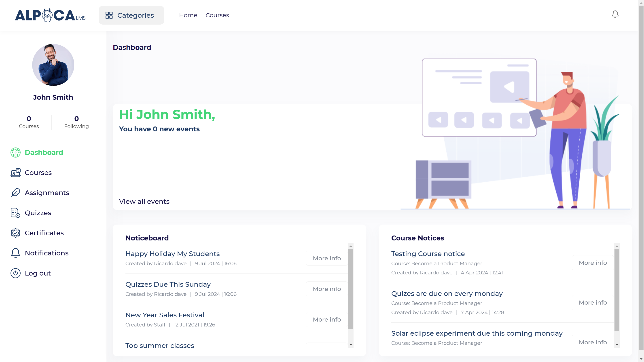Click the You have 0 new events text
This screenshot has height=362, width=644.
tap(159, 129)
